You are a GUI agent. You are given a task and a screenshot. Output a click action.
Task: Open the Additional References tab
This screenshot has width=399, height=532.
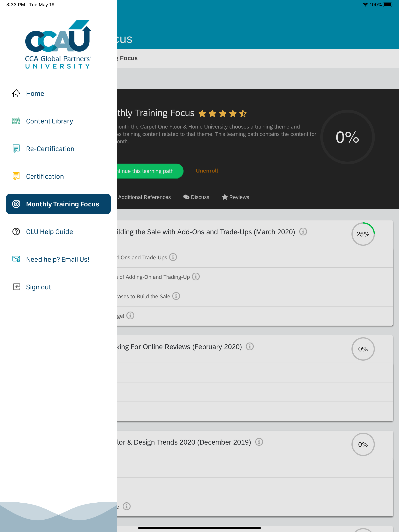coord(144,197)
